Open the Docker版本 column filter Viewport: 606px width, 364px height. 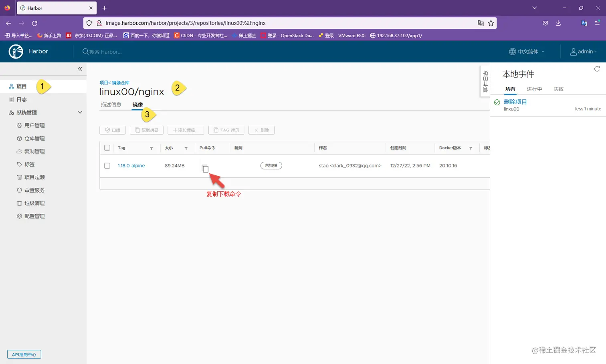tap(471, 148)
